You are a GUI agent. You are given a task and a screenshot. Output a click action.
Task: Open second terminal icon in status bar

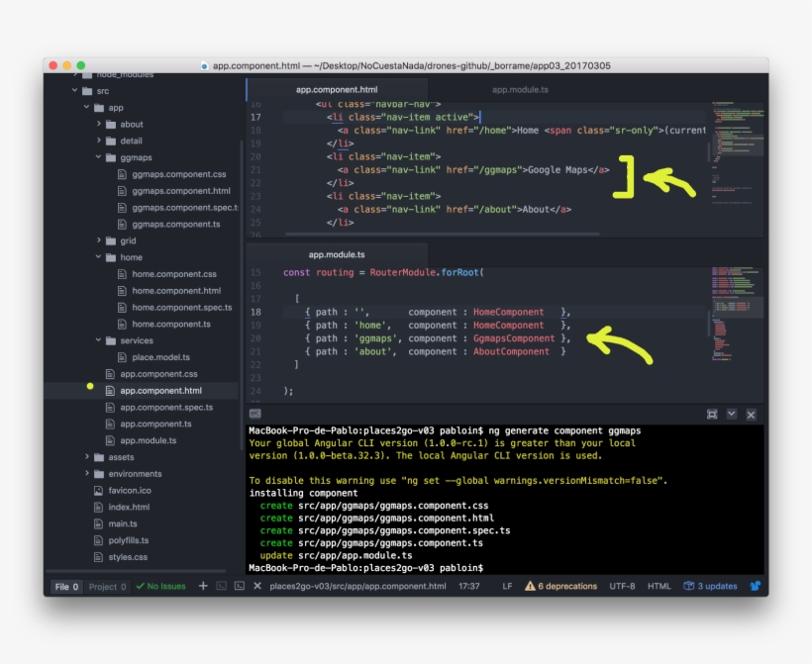click(x=240, y=586)
